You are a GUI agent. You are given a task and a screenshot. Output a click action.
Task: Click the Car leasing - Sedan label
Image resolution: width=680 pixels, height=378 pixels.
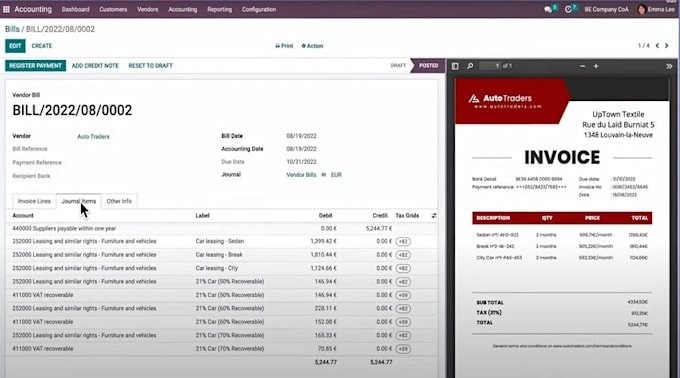point(219,241)
